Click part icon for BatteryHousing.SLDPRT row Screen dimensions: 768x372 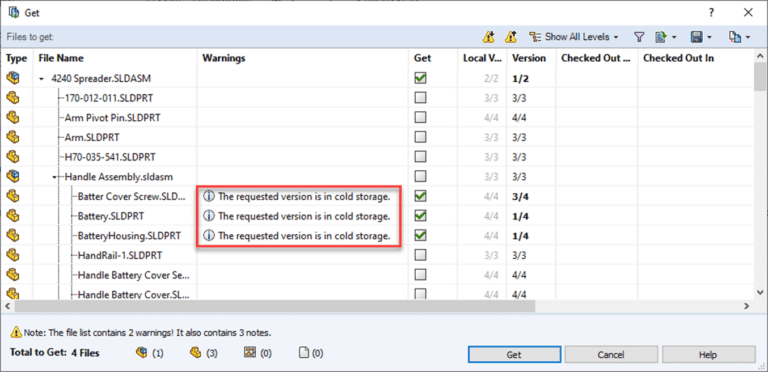(12, 235)
